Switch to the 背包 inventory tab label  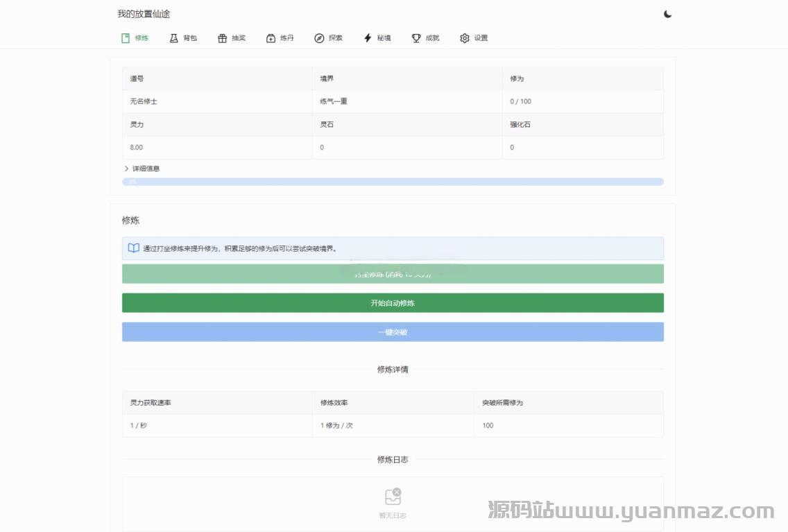coord(190,38)
